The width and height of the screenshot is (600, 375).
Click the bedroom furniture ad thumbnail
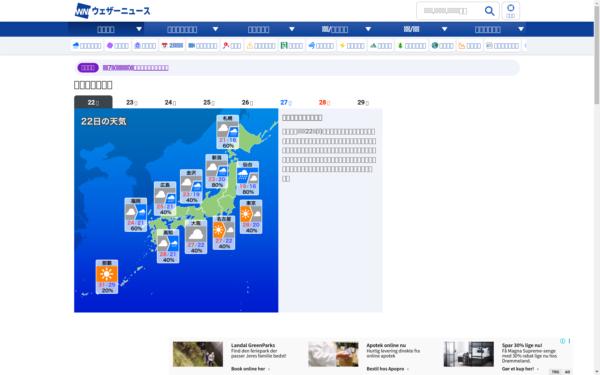coord(469,354)
